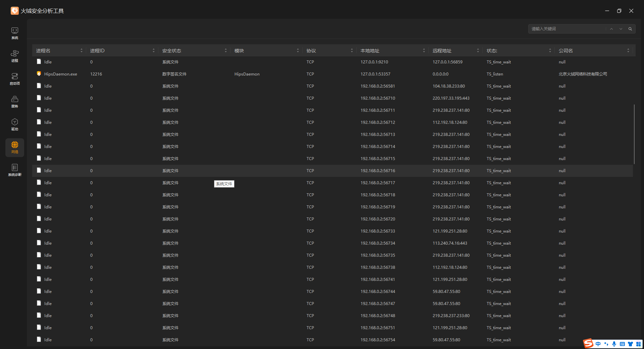Screen dimensions: 644x349
Task: Click remote address 113.240.74.16:443
Action: click(x=450, y=243)
